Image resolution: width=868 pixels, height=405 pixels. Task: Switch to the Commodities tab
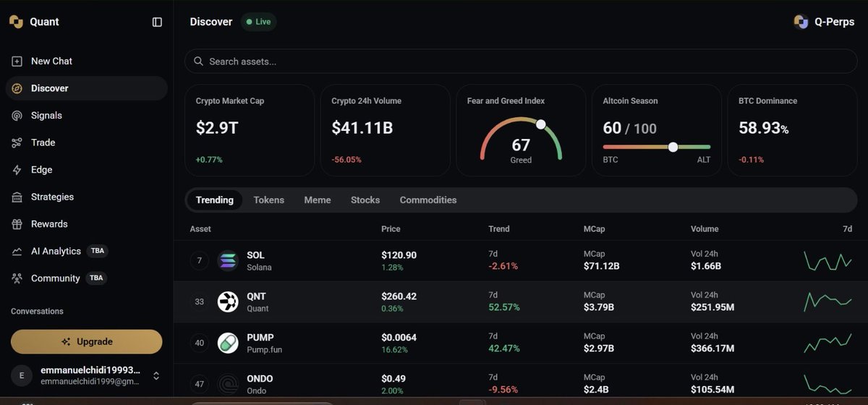point(428,200)
